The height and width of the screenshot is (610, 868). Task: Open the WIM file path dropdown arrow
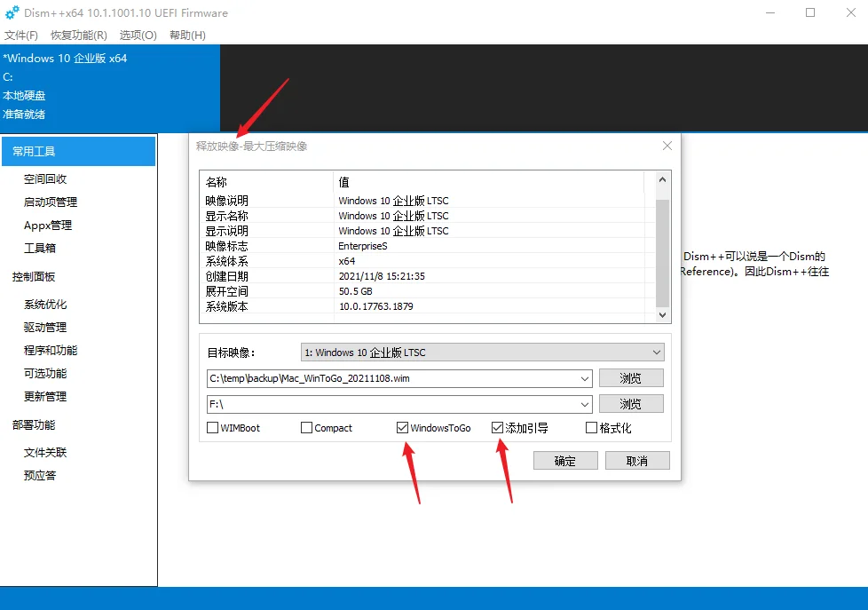(x=585, y=379)
